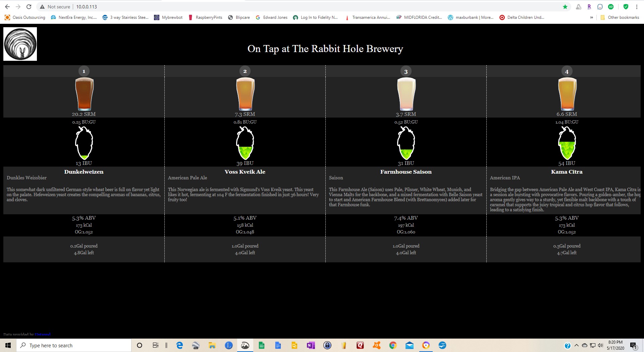Open the green AD extension icon
Viewport: 644px width, 352px height.
point(611,7)
